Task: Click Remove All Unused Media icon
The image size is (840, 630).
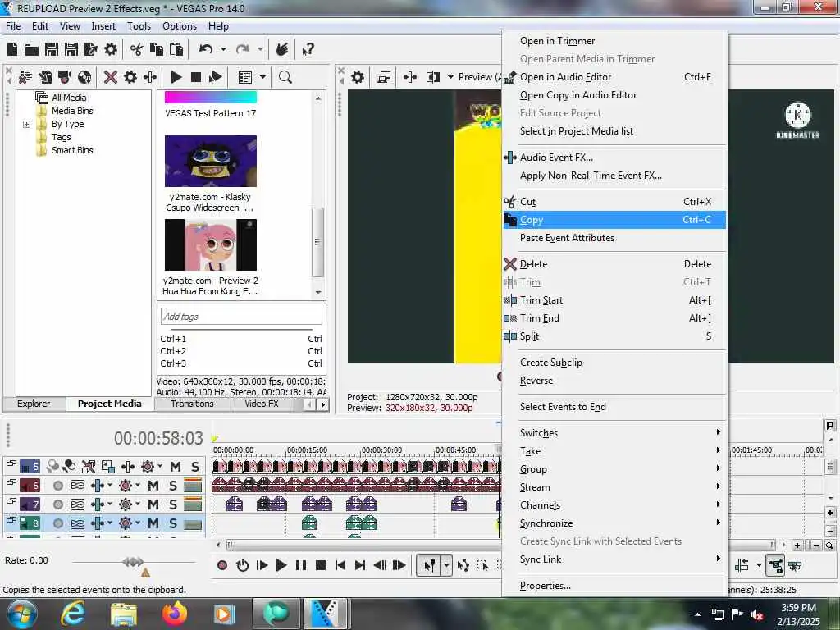Action: [25, 77]
